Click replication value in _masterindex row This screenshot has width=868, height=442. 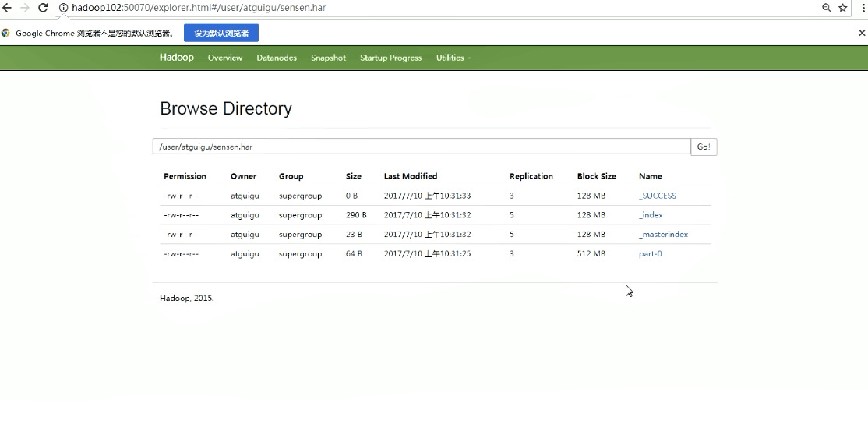click(x=511, y=235)
